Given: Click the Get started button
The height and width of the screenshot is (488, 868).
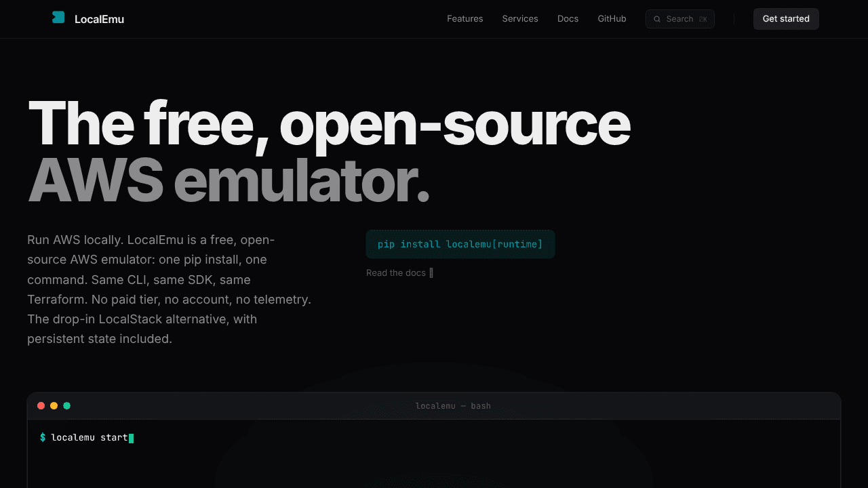Looking at the screenshot, I should 786,19.
